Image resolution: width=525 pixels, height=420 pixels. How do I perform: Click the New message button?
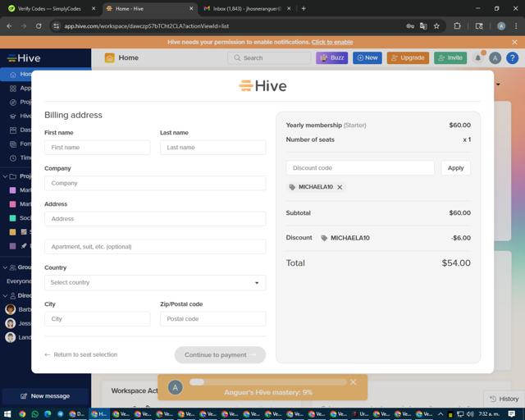tap(45, 396)
